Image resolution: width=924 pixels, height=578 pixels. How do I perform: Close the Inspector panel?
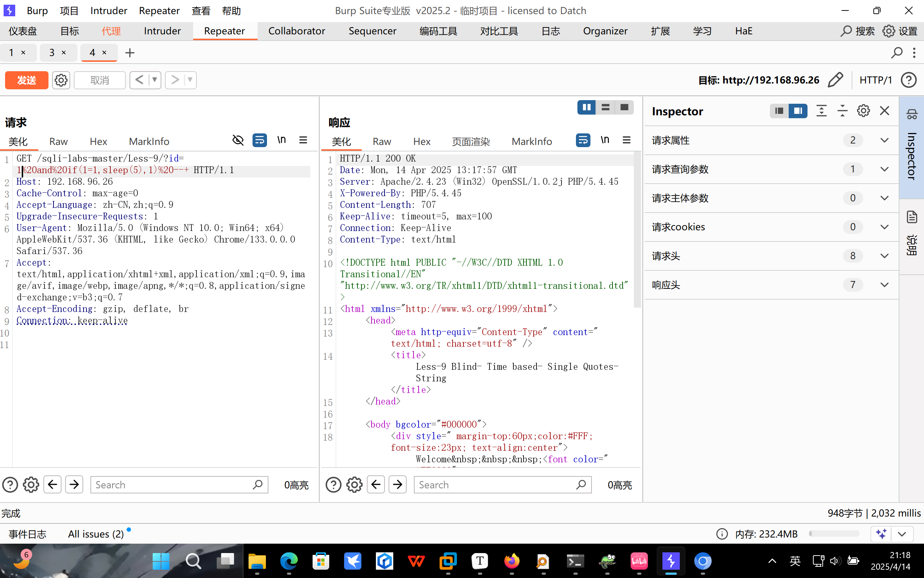tap(885, 111)
